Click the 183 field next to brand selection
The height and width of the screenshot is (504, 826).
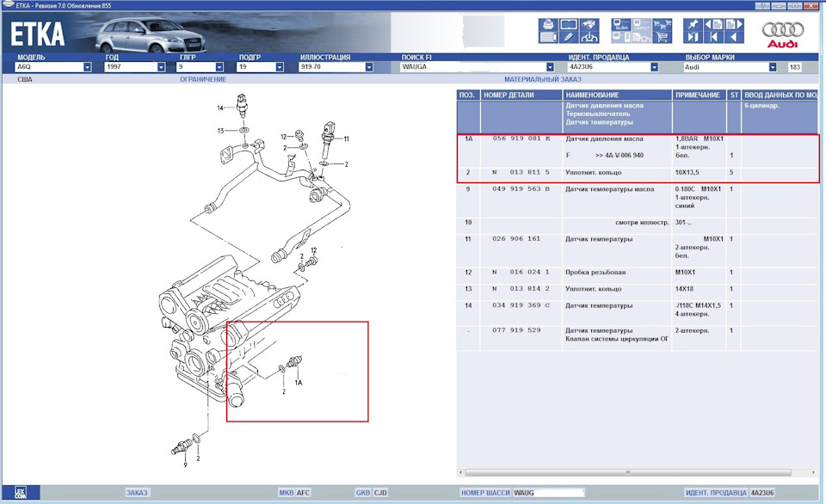click(795, 67)
